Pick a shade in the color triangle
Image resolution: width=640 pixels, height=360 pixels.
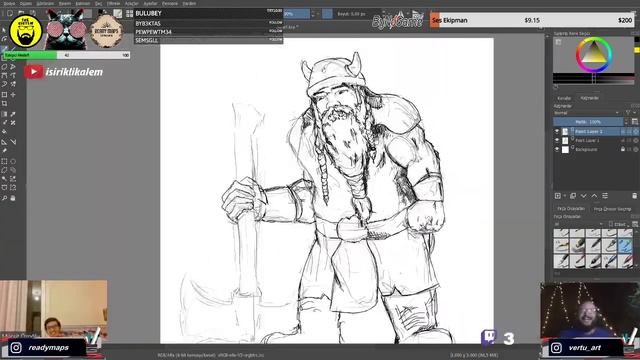[594, 53]
